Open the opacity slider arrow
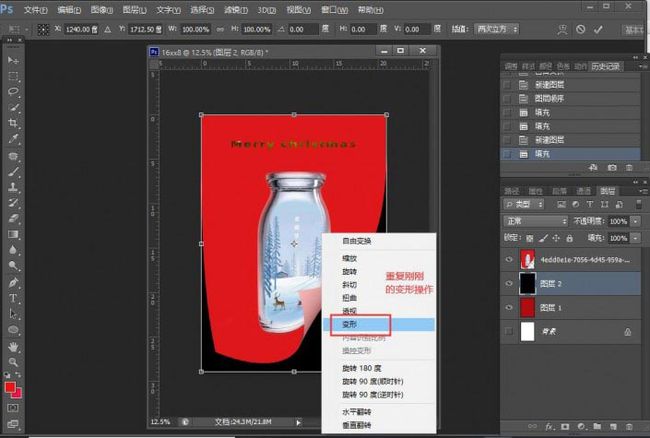This screenshot has width=650, height=438. pos(635,221)
